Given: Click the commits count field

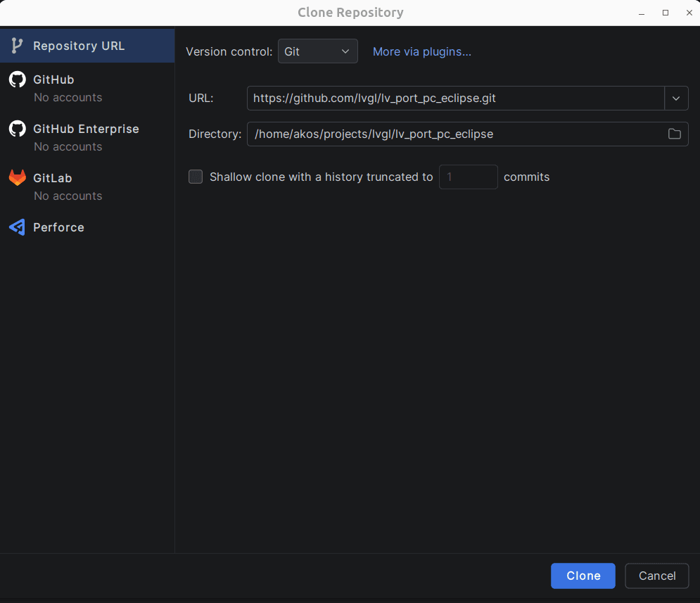Looking at the screenshot, I should [x=468, y=177].
